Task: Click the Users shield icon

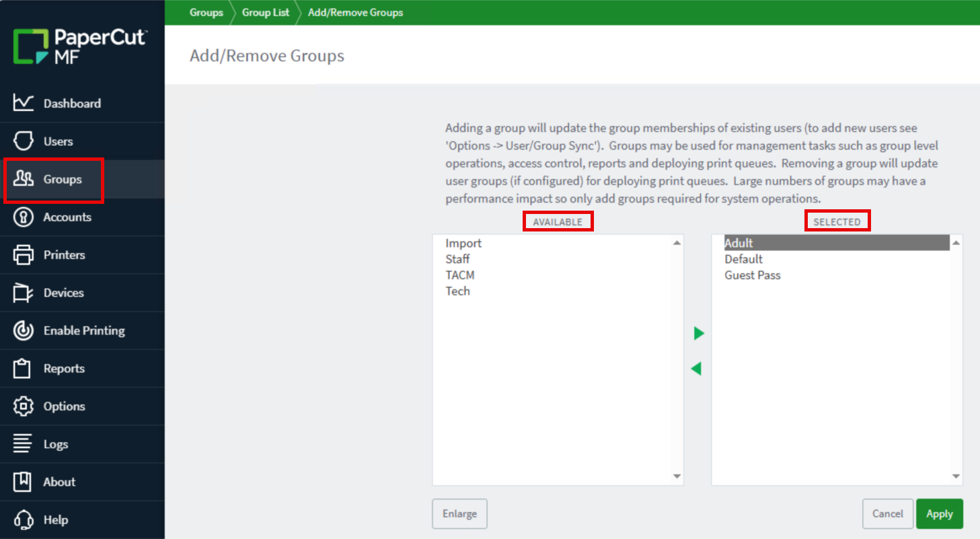Action: pos(24,141)
